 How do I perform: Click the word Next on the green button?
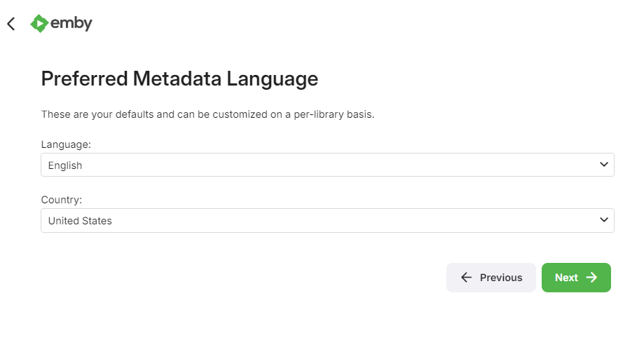(566, 278)
